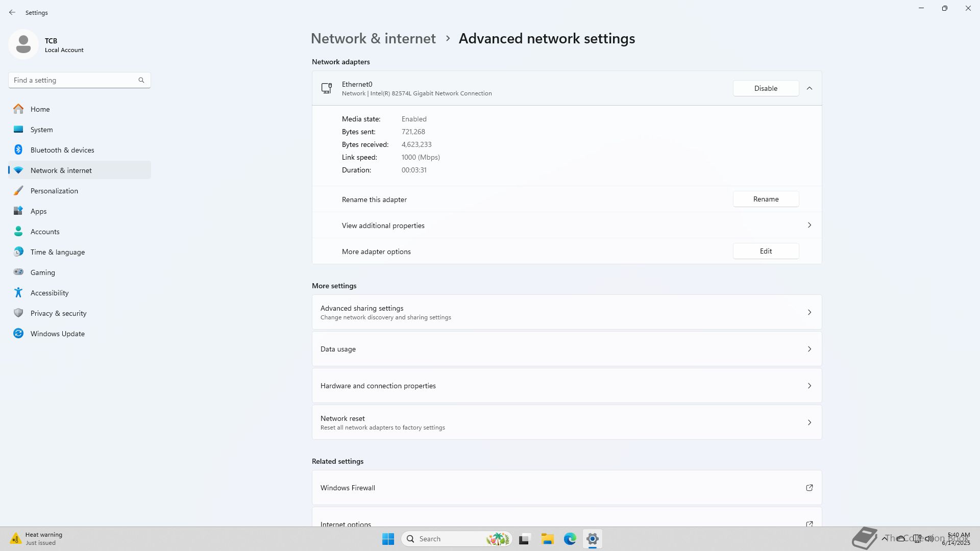The height and width of the screenshot is (551, 980).
Task: Open the Gaming controller icon
Action: click(18, 272)
